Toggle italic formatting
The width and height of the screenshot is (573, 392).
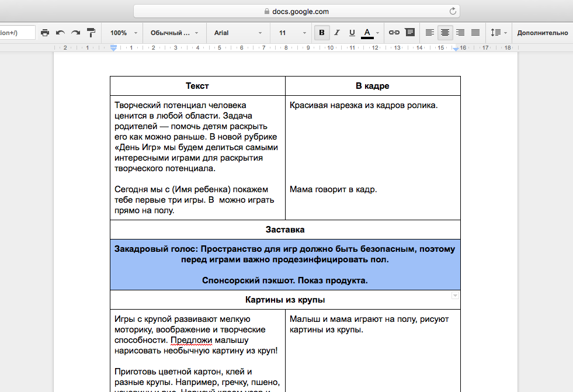point(336,33)
